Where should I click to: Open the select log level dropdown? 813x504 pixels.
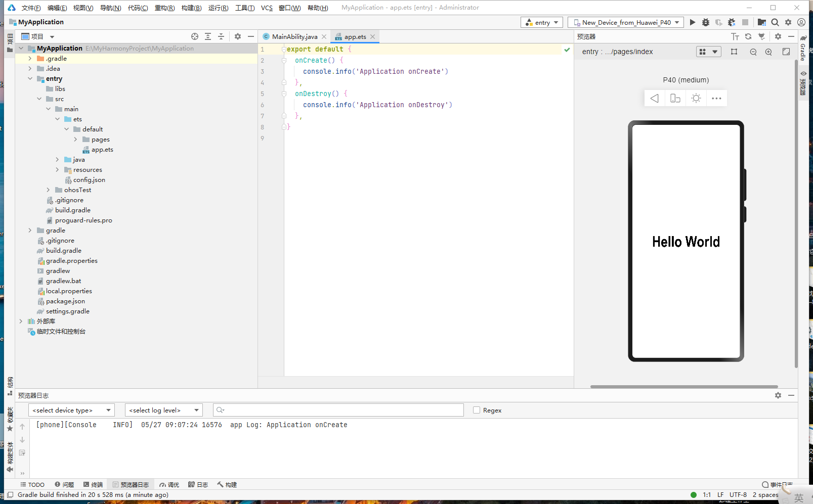(164, 410)
